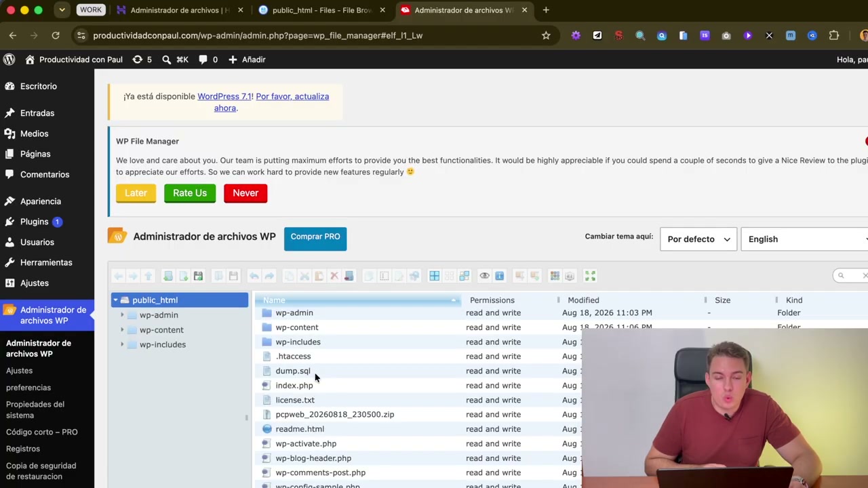Select the .htaccess file row
The width and height of the screenshot is (868, 488).
pos(418,357)
